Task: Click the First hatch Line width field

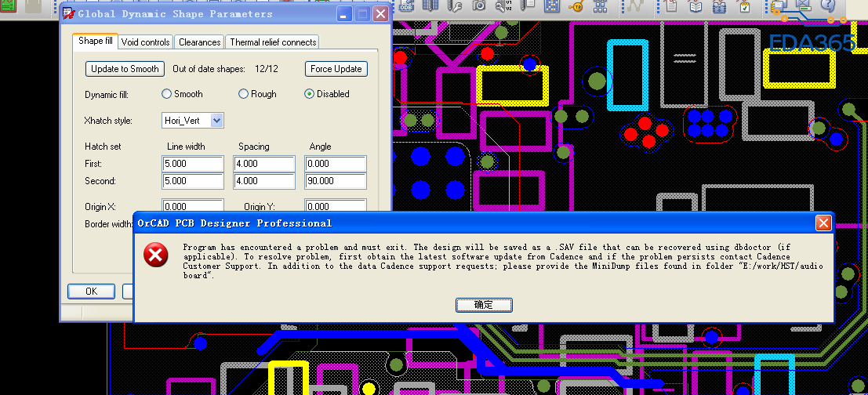Action: click(193, 164)
